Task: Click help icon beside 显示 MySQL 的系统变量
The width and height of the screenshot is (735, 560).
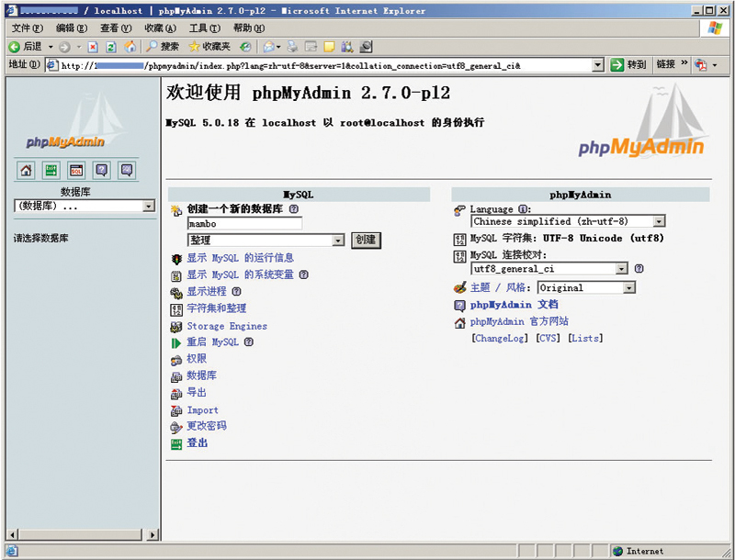Action: click(304, 274)
